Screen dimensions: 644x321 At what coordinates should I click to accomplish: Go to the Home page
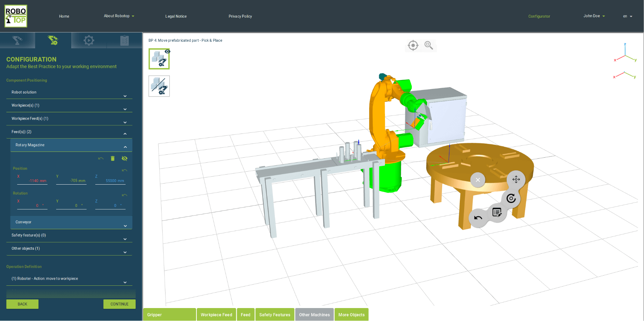(64, 16)
